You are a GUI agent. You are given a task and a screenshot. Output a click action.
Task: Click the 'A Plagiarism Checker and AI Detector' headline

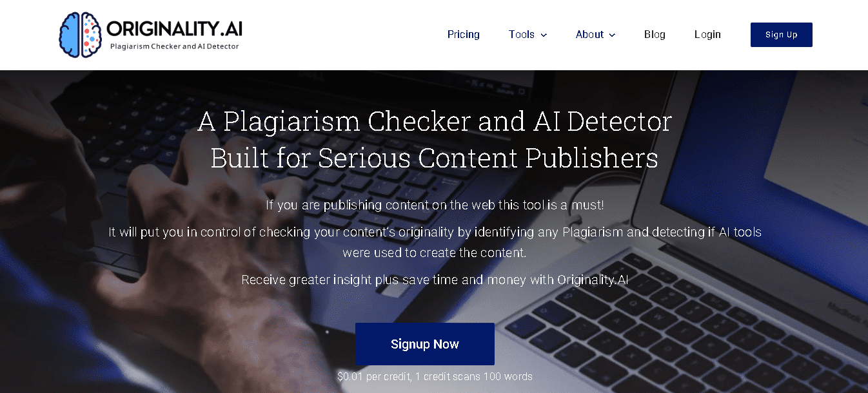pos(435,122)
